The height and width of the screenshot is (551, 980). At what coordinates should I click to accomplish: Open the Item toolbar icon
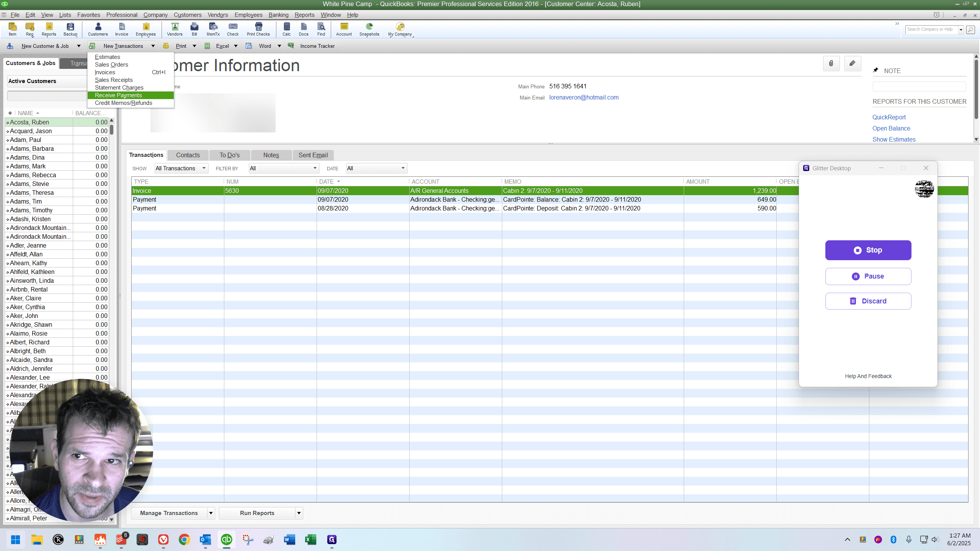tap(12, 29)
